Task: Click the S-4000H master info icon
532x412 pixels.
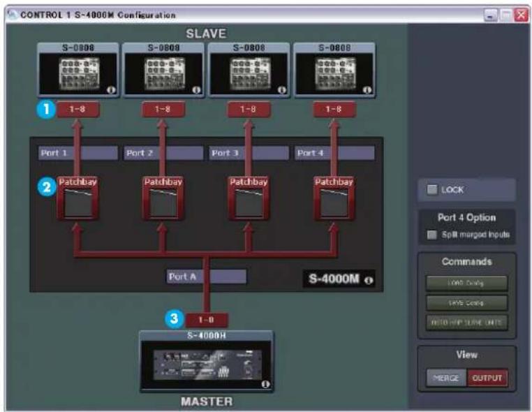Action: click(266, 384)
